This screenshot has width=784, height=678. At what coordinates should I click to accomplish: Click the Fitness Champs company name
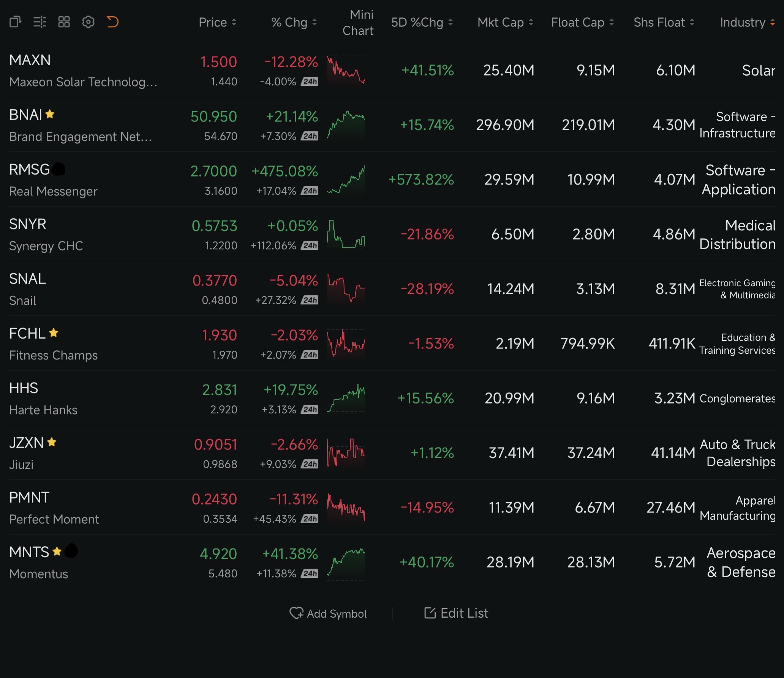coord(53,355)
